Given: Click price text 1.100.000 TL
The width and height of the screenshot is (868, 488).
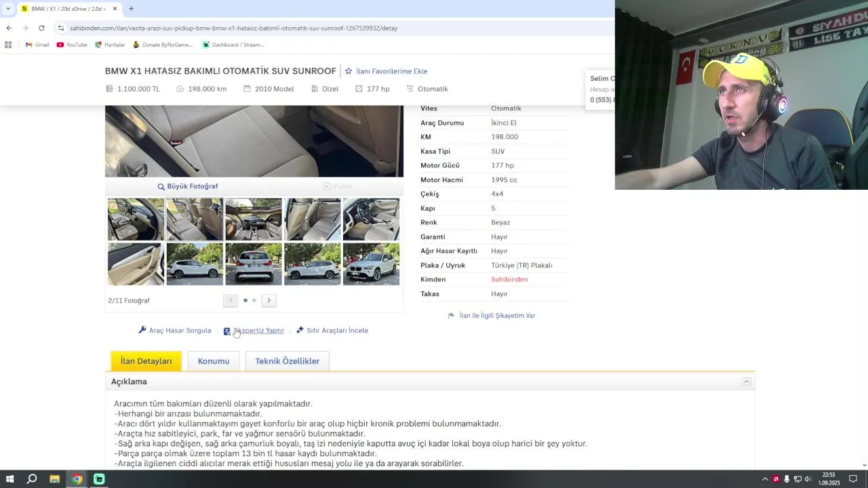Looking at the screenshot, I should [138, 89].
